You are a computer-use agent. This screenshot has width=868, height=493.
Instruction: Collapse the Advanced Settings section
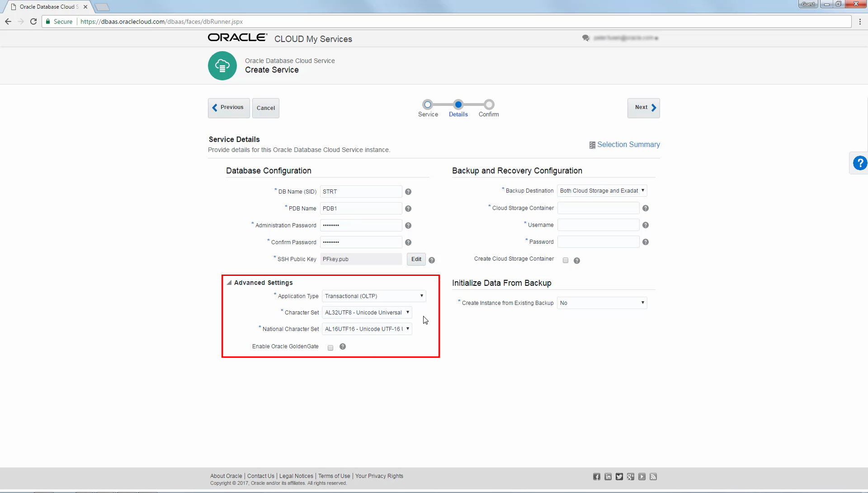click(x=230, y=283)
